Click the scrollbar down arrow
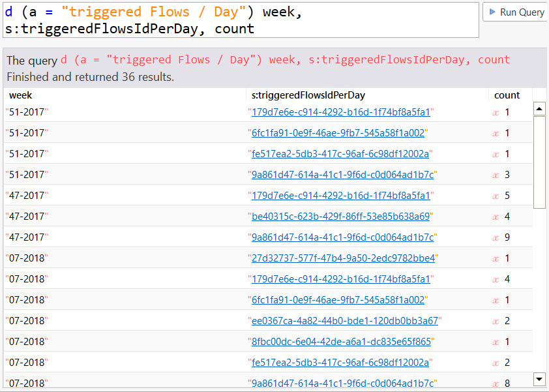Viewport: 549px width, 392px height. (539, 378)
